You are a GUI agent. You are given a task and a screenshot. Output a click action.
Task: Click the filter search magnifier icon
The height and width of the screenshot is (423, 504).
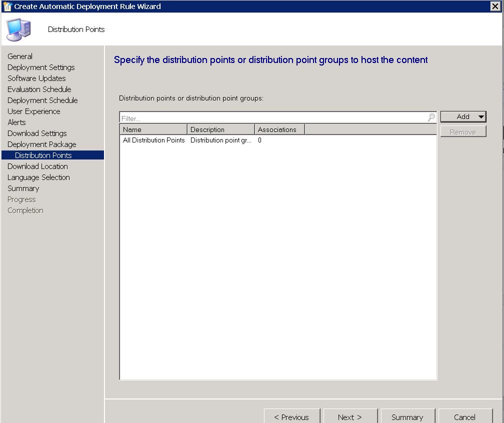tap(431, 117)
